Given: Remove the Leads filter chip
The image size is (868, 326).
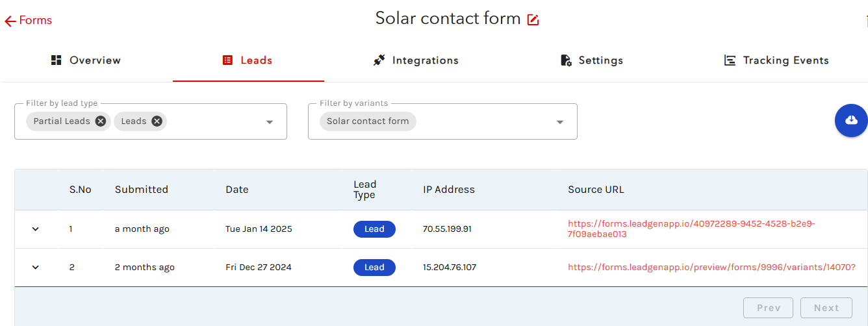Looking at the screenshot, I should pyautogui.click(x=157, y=121).
